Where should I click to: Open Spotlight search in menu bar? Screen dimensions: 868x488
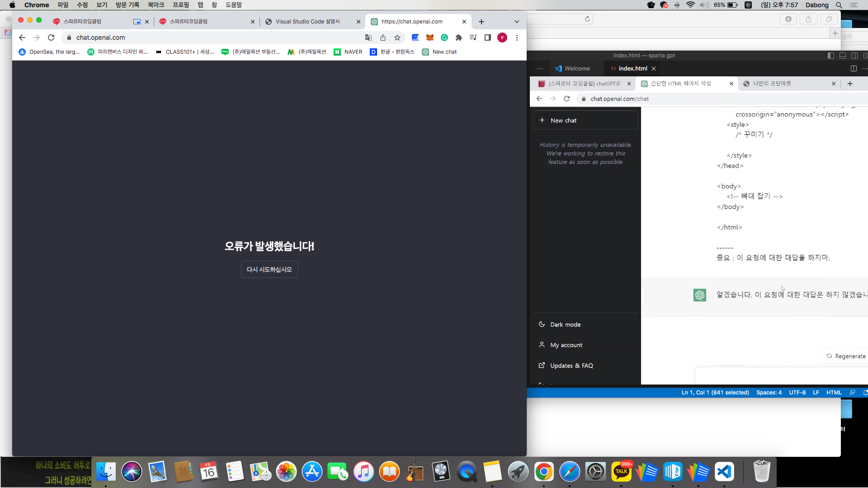pos(839,5)
